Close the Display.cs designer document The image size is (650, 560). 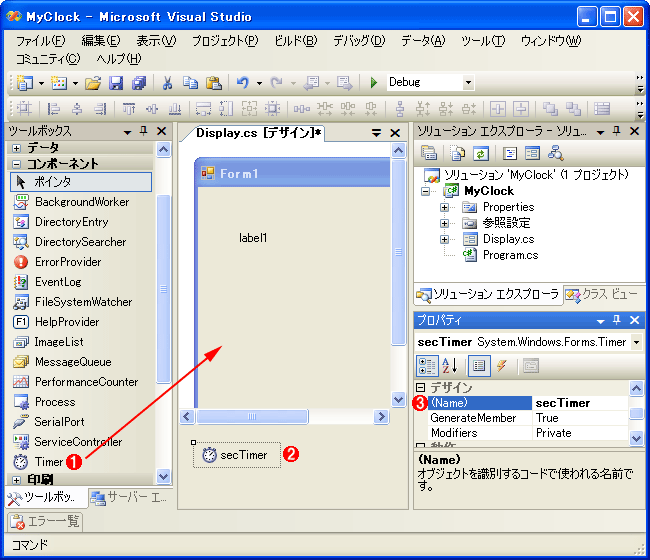395,133
